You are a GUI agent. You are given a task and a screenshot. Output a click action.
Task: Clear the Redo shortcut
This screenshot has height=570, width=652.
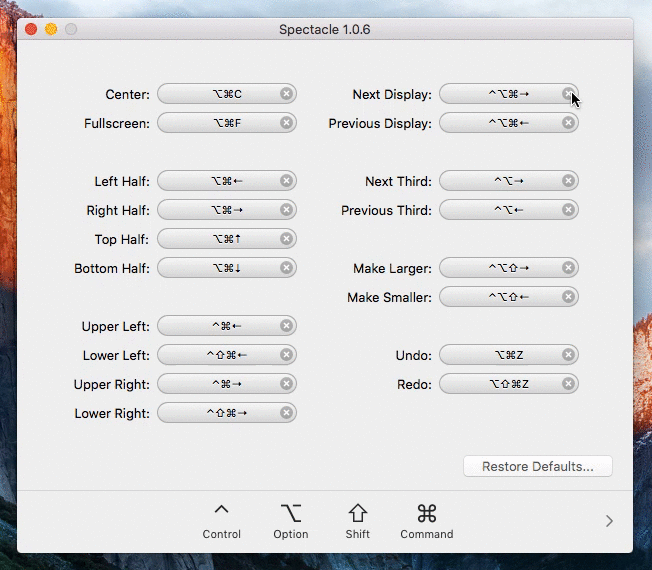point(568,384)
